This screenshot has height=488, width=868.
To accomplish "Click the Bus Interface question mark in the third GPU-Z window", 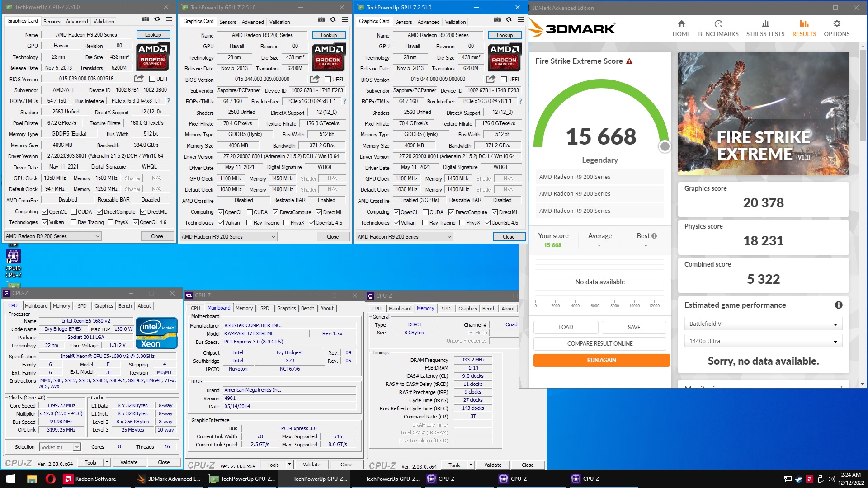I will tap(520, 101).
